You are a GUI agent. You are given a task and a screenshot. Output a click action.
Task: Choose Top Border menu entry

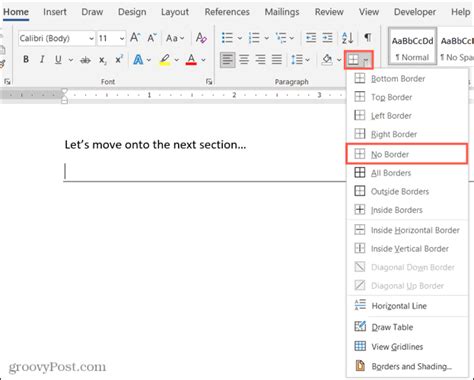coord(407,97)
